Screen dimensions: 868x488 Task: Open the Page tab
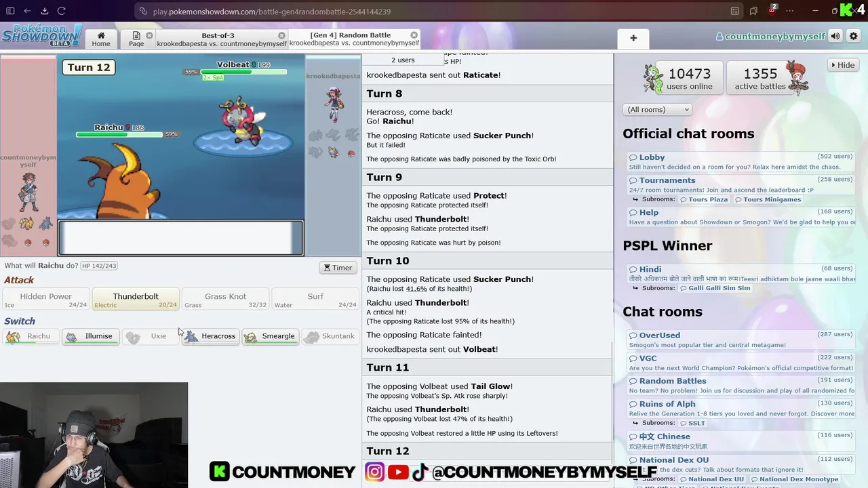click(136, 39)
